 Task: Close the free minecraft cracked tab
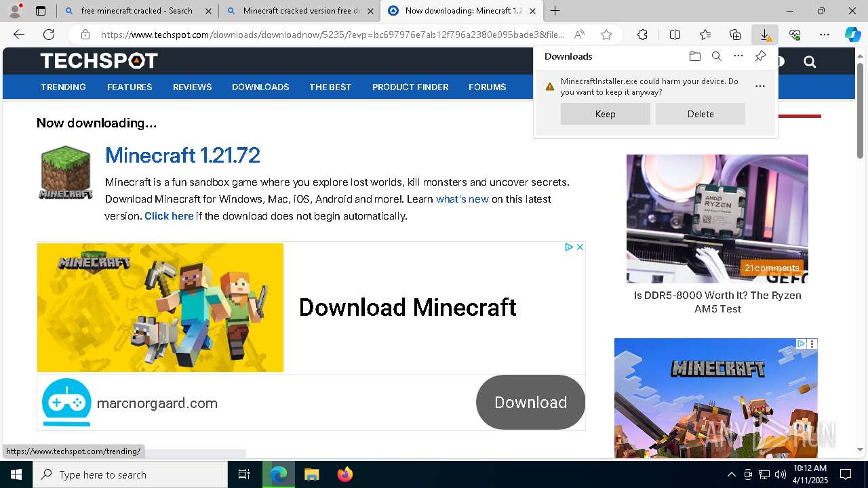208,11
